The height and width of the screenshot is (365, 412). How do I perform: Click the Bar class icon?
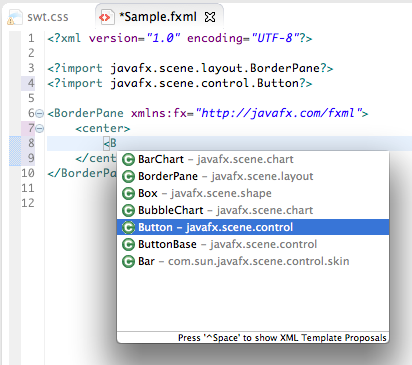tap(128, 262)
